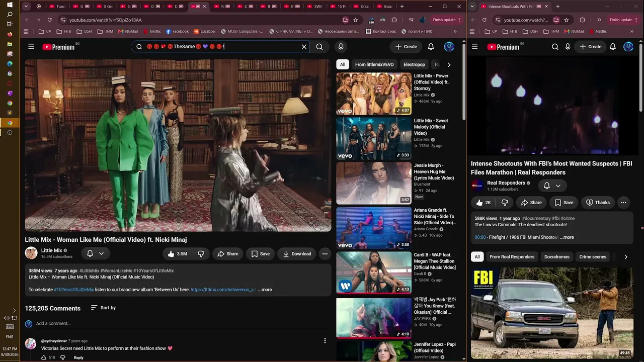Select the From littlemixVEVO chip

pos(374,64)
